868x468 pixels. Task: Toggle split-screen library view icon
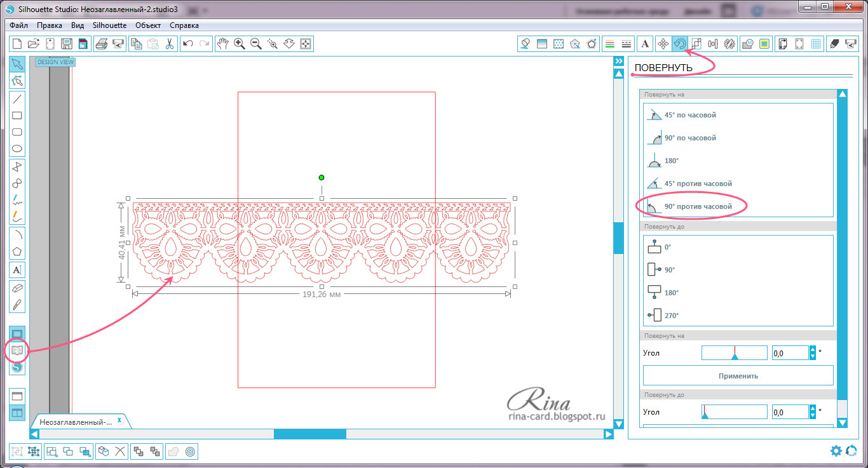(x=18, y=413)
